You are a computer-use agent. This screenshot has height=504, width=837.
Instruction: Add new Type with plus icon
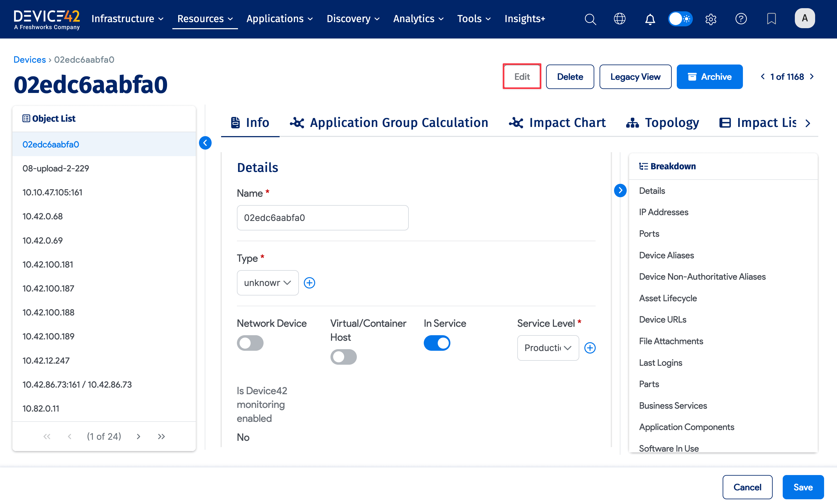(309, 283)
